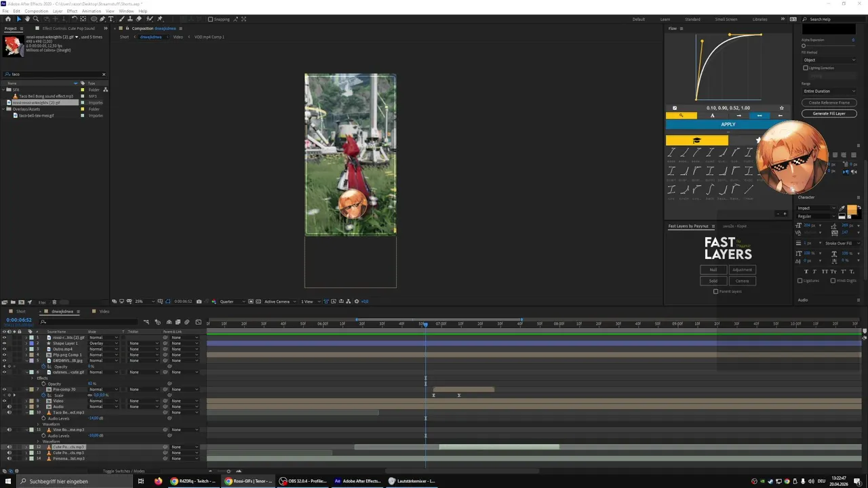868x488 pixels.
Task: Select the Hand tool
Action: [27, 19]
